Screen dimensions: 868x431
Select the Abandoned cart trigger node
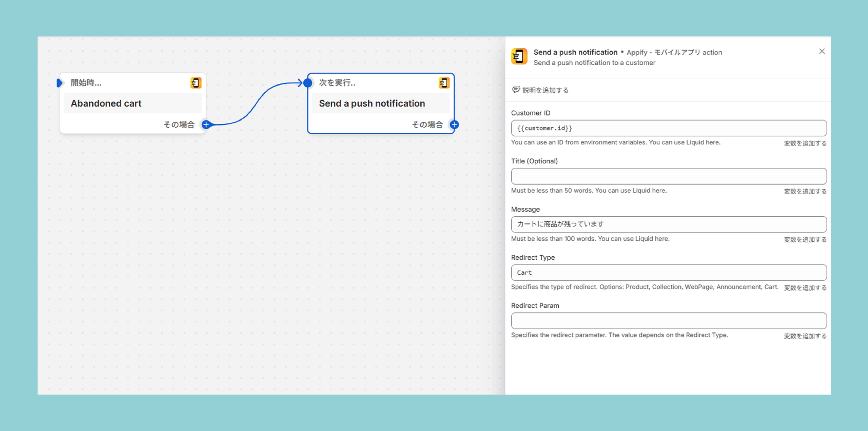pos(132,103)
